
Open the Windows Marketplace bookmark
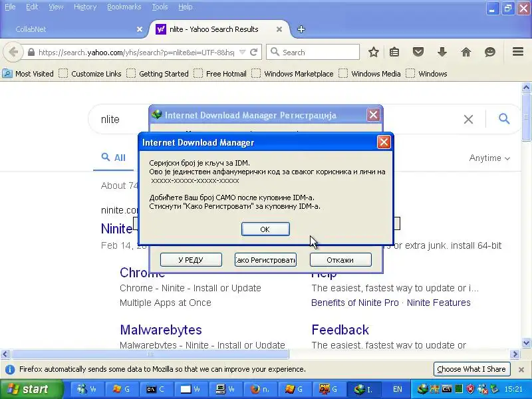coord(293,74)
